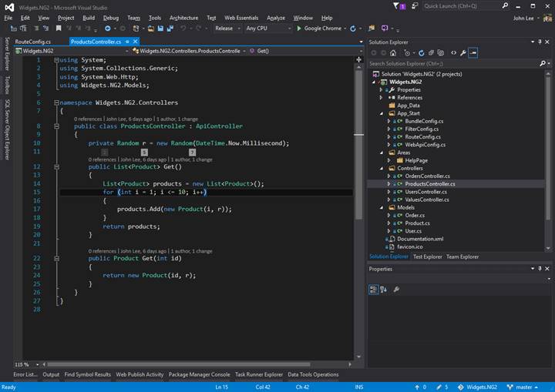Click Property Pages wrench in Properties panel
The height and width of the screenshot is (392, 555).
click(x=396, y=290)
